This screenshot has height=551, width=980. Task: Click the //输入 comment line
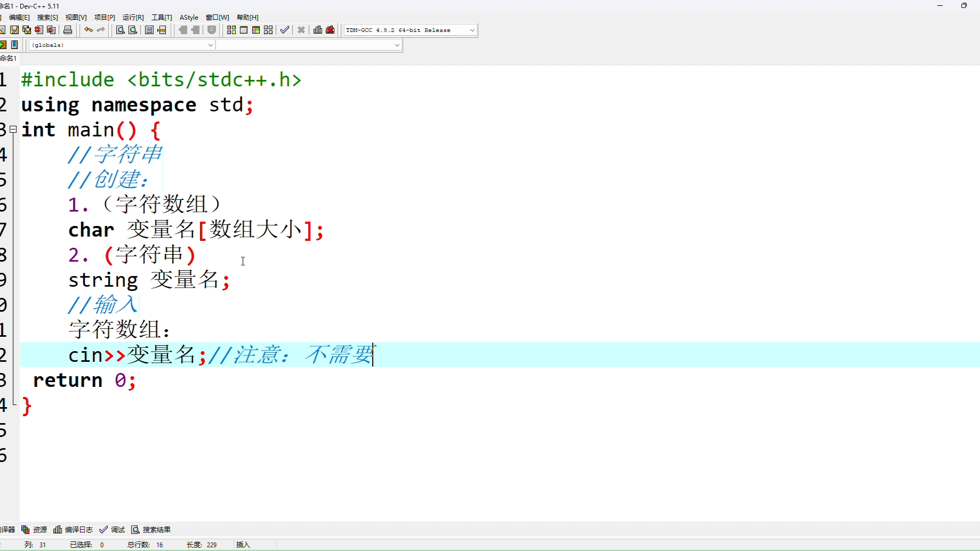coord(103,305)
